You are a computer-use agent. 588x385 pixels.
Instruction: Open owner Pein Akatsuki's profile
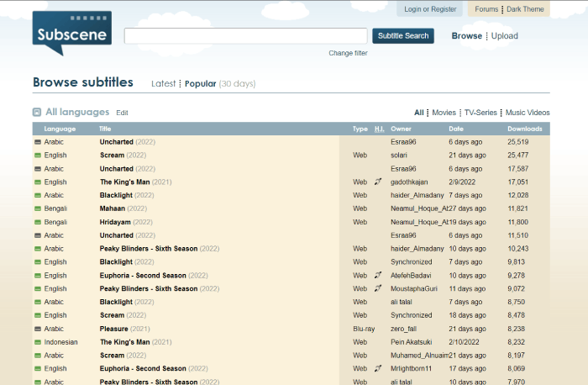411,342
